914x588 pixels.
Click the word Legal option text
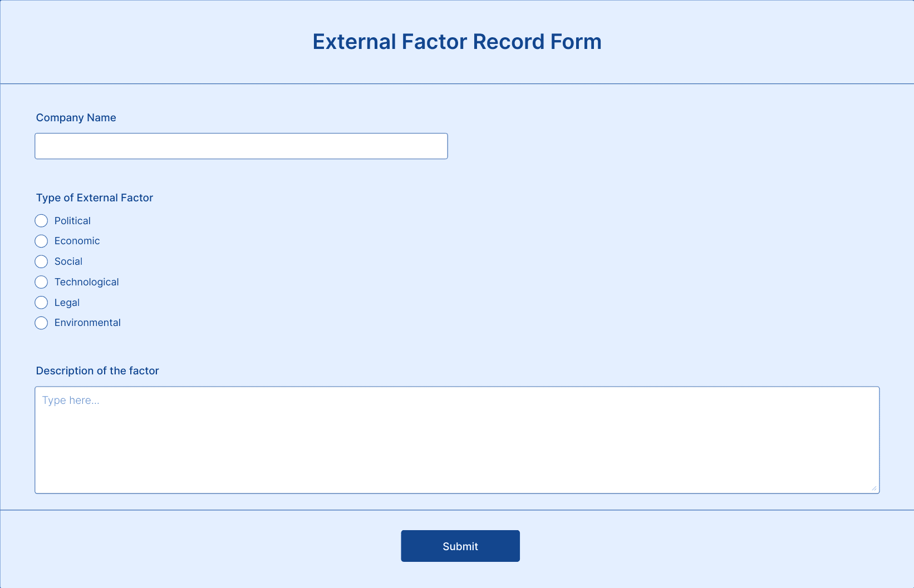pos(67,303)
